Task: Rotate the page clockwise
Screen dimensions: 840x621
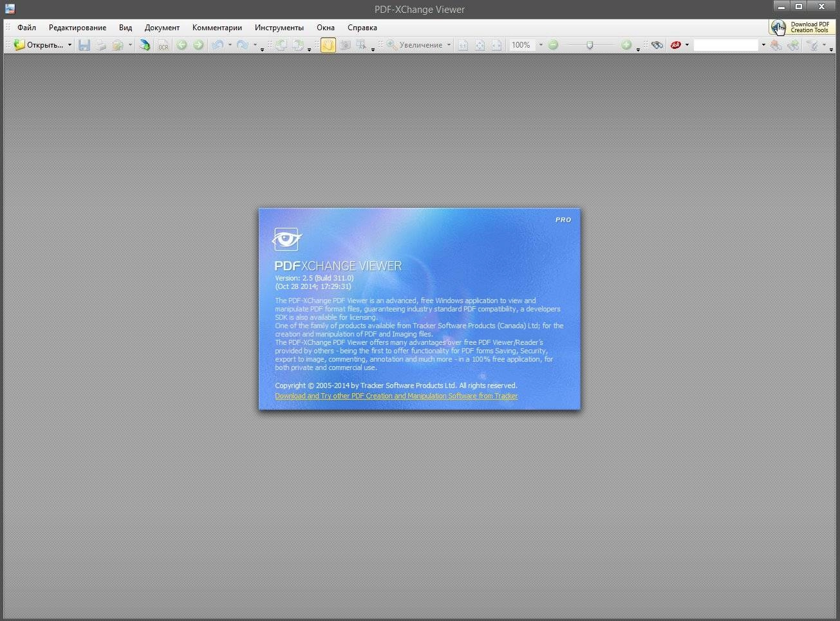Action: [x=298, y=45]
